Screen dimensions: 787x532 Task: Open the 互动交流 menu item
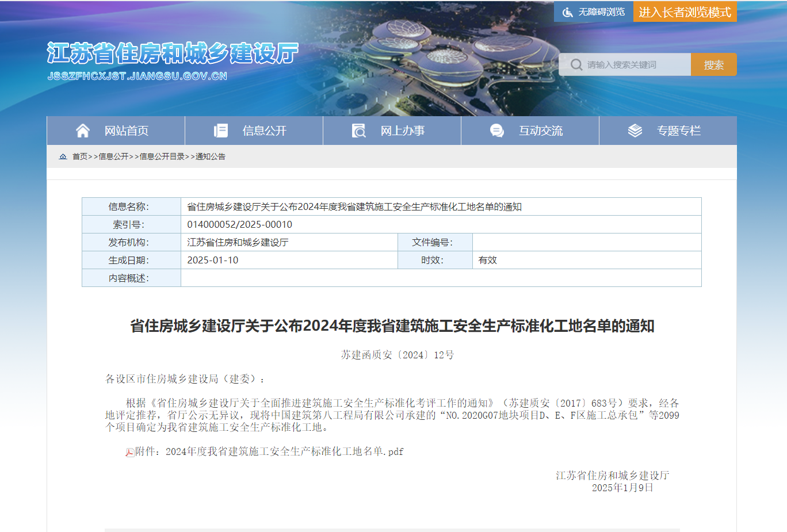click(541, 131)
